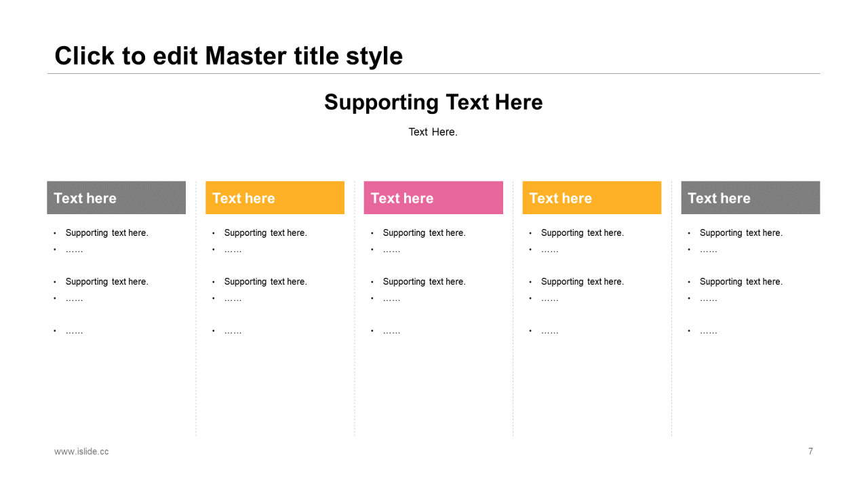The width and height of the screenshot is (868, 488).
Task: Click the last ellipsis bullet in pink column
Action: coord(391,331)
